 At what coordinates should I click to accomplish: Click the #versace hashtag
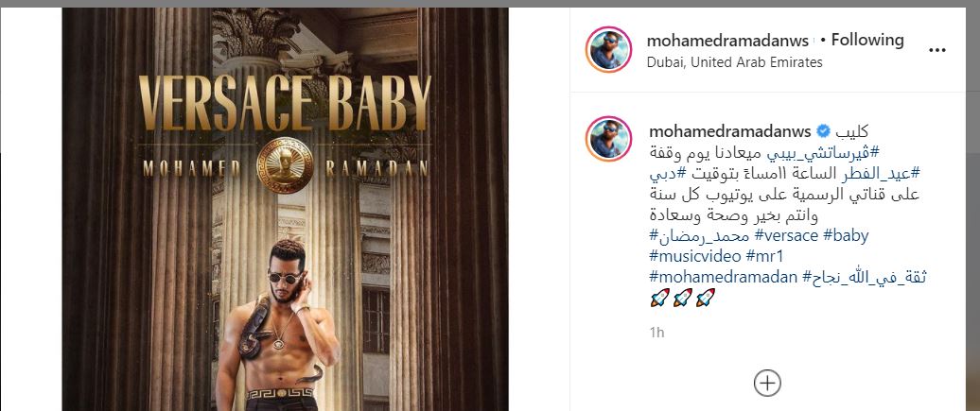tap(785, 236)
